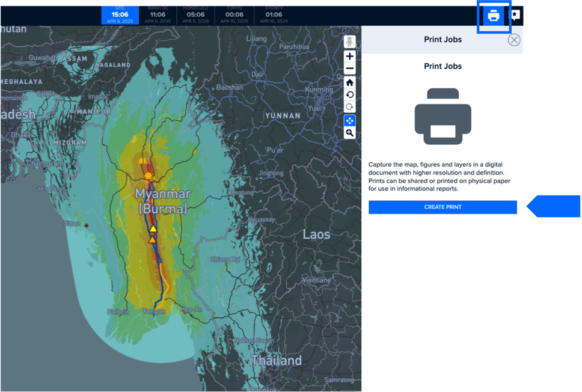
Task: Click the yellow triangle marker on the map
Action: [153, 228]
